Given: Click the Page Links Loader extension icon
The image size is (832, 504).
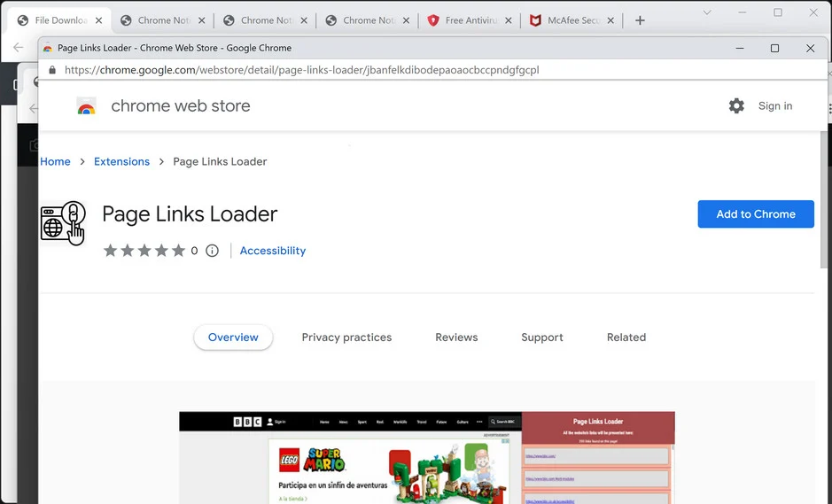Looking at the screenshot, I should tap(63, 223).
